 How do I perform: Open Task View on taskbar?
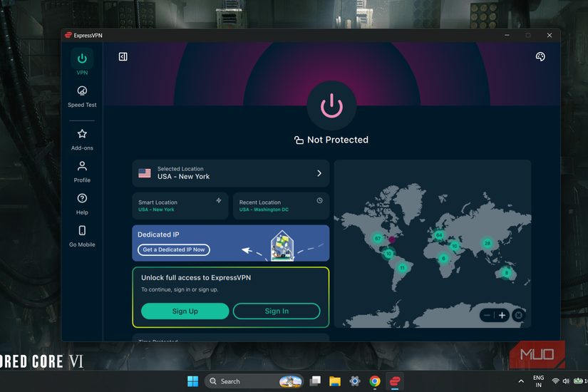(x=315, y=381)
